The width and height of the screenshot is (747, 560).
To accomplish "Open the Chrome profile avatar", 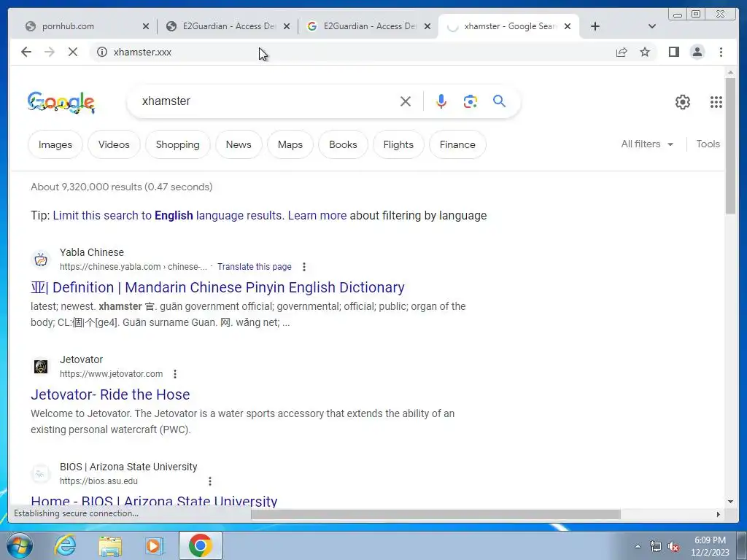I will click(x=697, y=52).
